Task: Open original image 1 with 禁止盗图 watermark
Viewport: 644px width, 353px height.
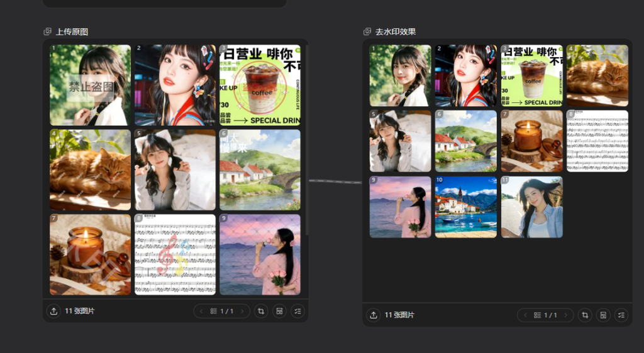Action: pos(91,85)
